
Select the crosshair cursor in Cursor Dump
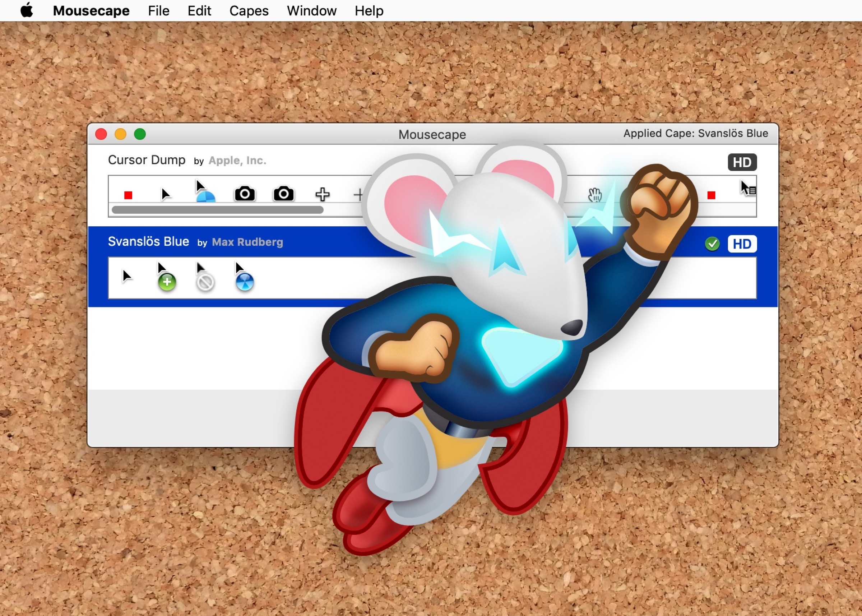(x=322, y=194)
